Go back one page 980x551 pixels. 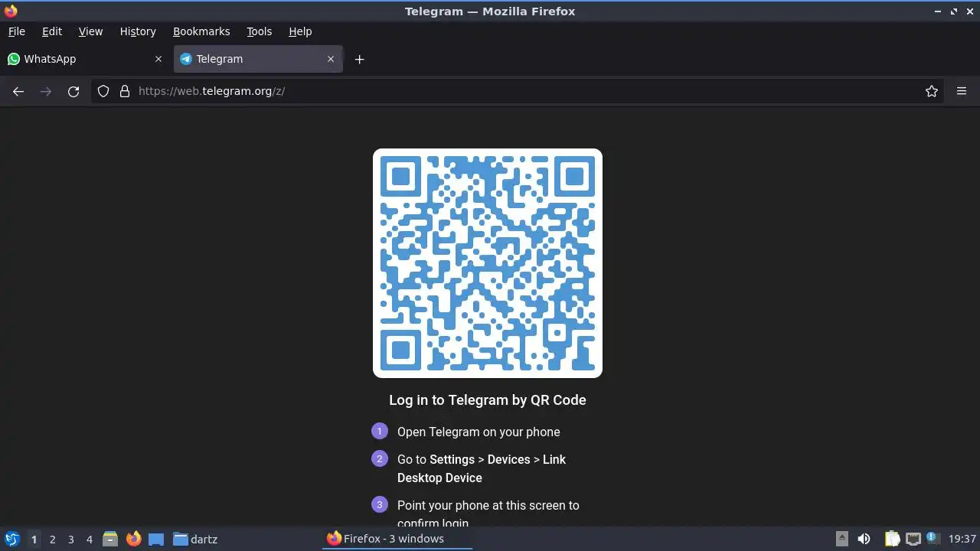coord(18,91)
